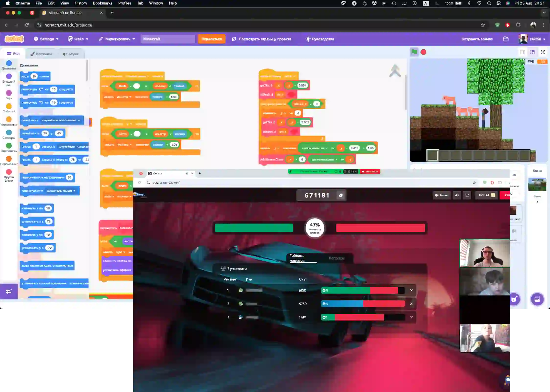Screen dimensions: 550x392
Task: Select the Звук block category
Action: point(9,95)
